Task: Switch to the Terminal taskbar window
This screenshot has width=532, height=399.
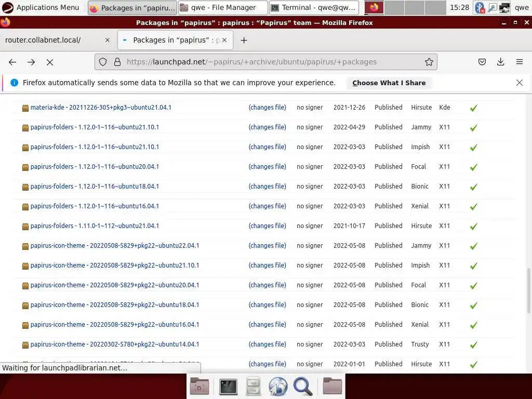Action: 314,7
